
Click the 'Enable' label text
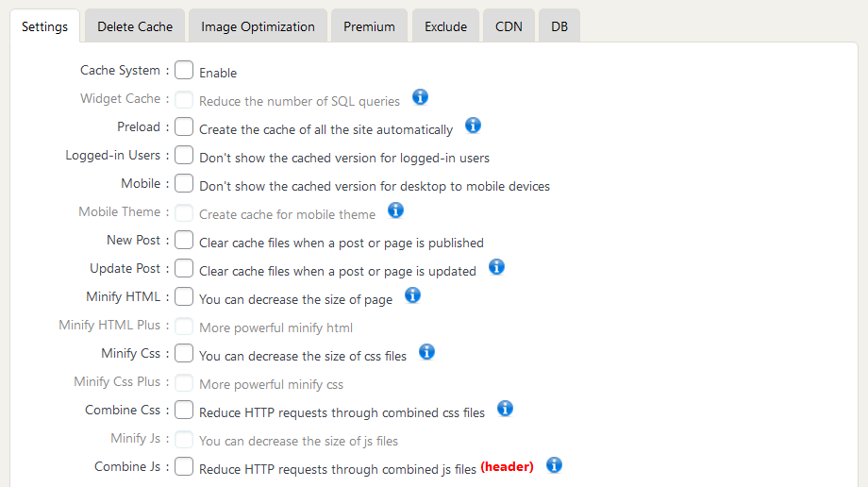218,73
